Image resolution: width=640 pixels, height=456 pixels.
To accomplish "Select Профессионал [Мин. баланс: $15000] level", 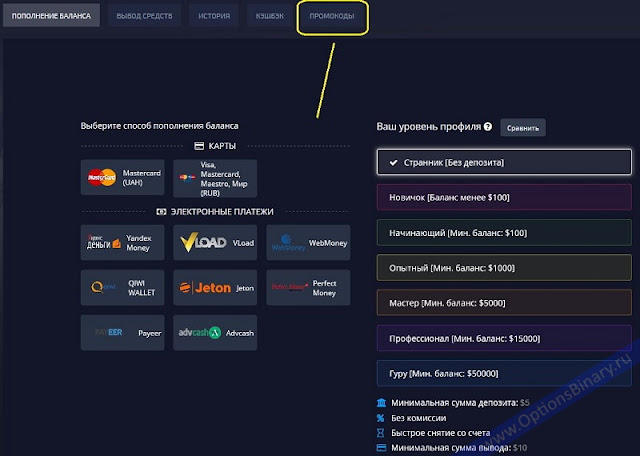I will click(504, 338).
